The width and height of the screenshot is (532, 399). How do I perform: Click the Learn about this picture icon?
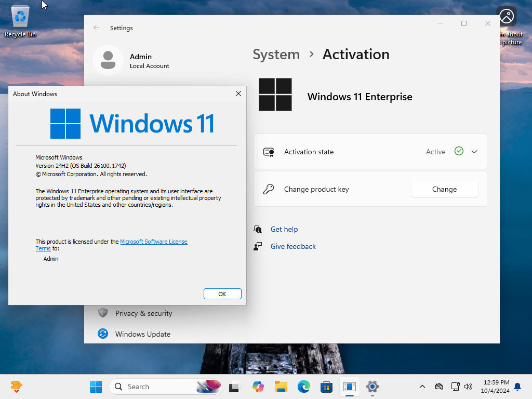(507, 16)
